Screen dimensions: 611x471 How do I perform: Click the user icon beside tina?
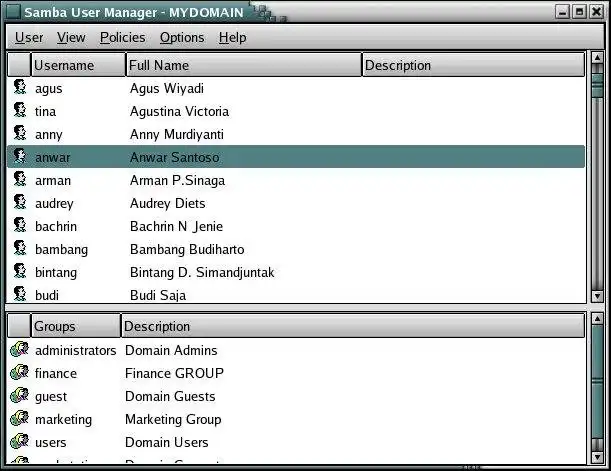[x=20, y=110]
